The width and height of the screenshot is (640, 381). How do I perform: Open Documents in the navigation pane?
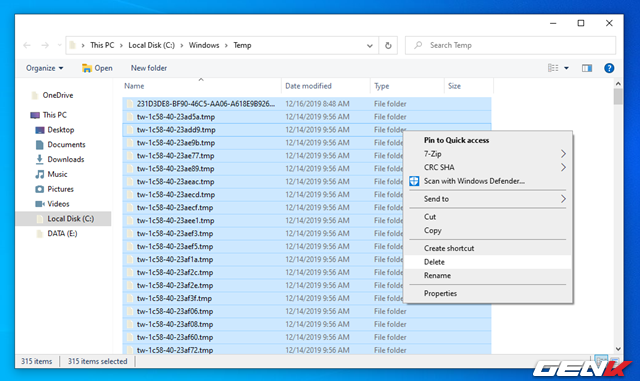[x=66, y=145]
